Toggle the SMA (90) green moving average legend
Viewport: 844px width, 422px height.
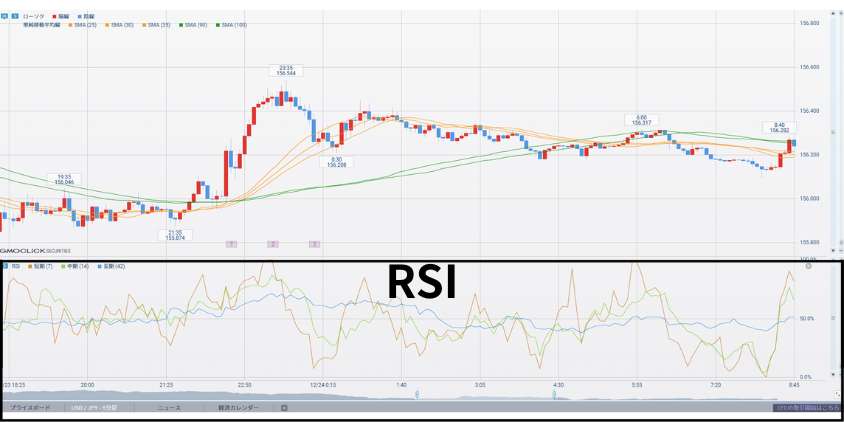192,24
